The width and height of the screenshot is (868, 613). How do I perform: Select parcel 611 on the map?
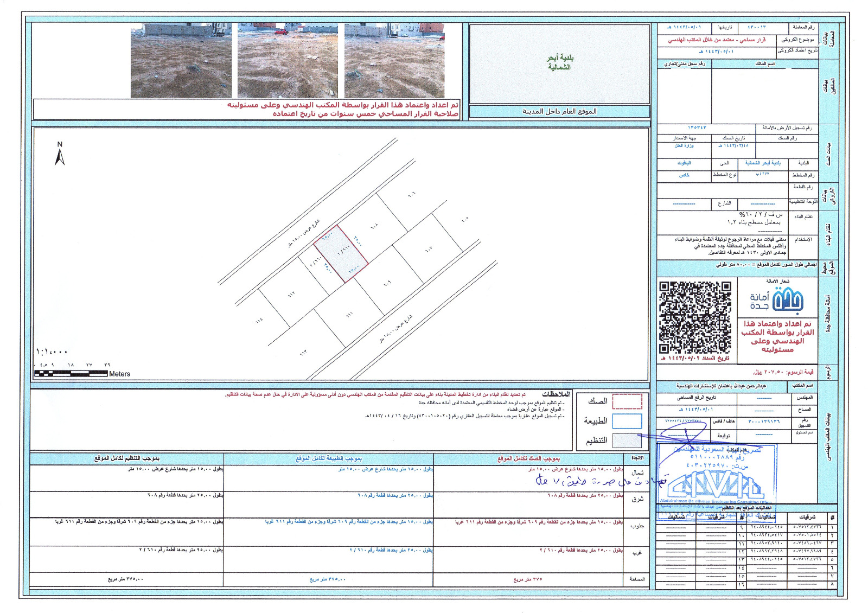pos(349,314)
